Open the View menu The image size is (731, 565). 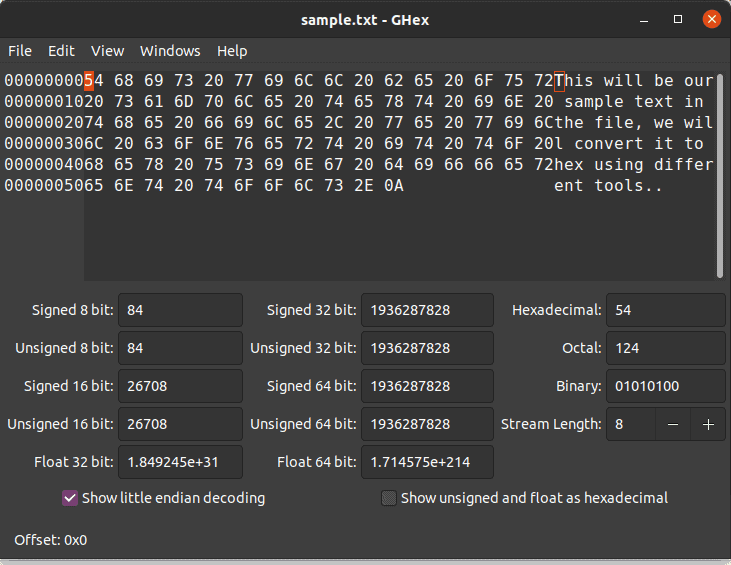pyautogui.click(x=107, y=51)
